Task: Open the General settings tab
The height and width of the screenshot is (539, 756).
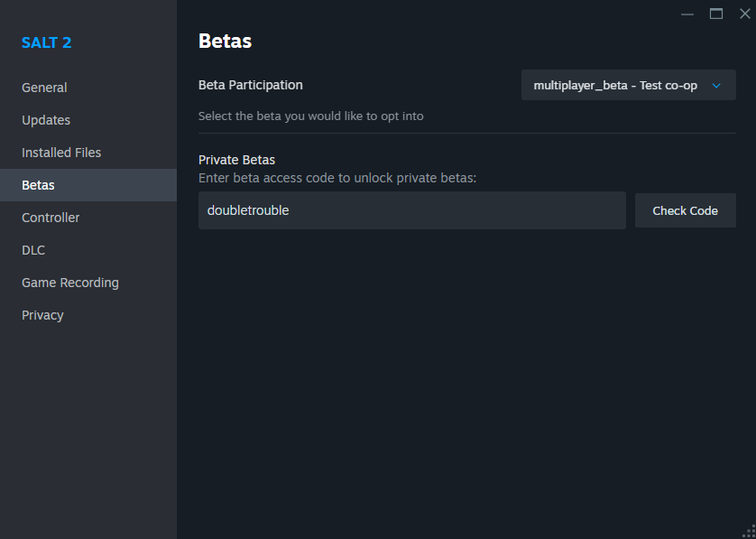Action: tap(44, 88)
